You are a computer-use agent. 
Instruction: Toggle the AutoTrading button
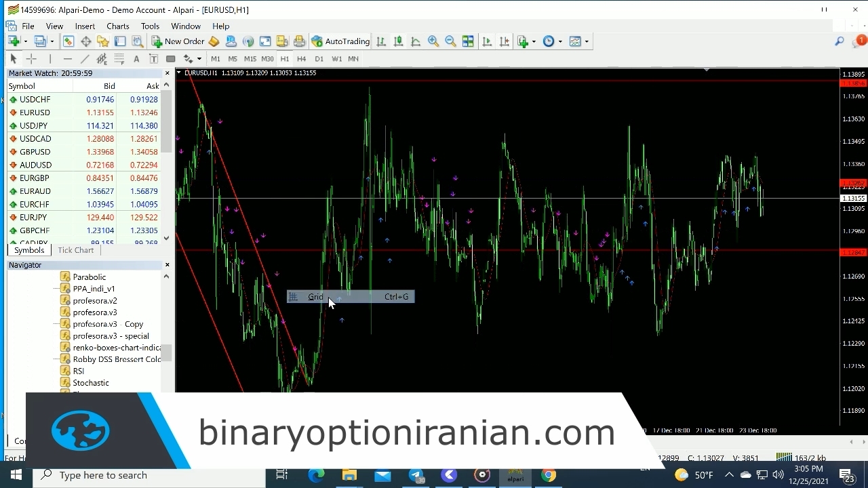point(340,41)
